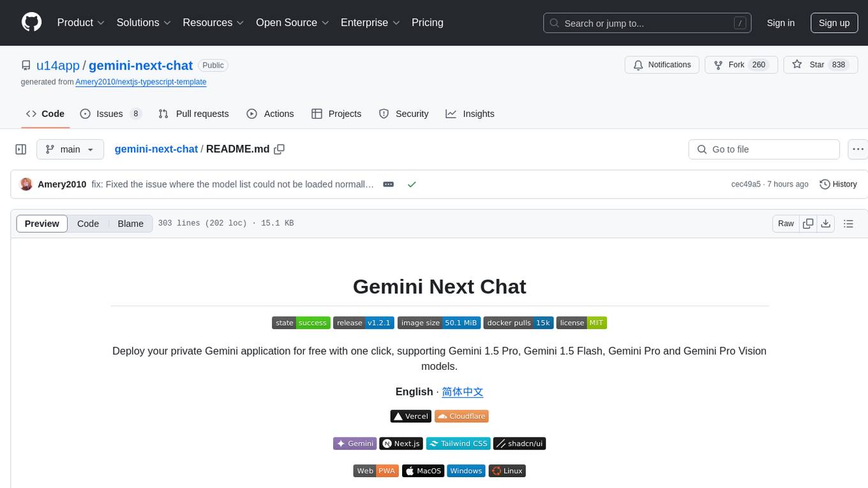
Task: Expand the file tree side panel
Action: [21, 149]
